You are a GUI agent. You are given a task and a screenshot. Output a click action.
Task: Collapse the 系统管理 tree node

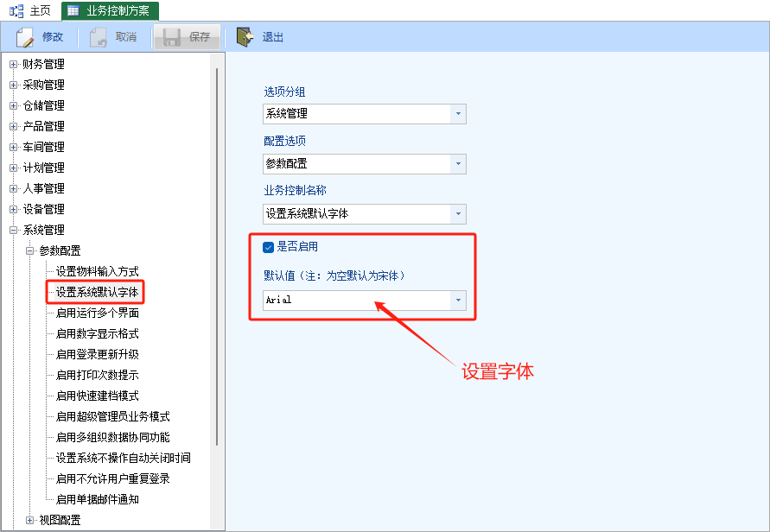(x=13, y=231)
